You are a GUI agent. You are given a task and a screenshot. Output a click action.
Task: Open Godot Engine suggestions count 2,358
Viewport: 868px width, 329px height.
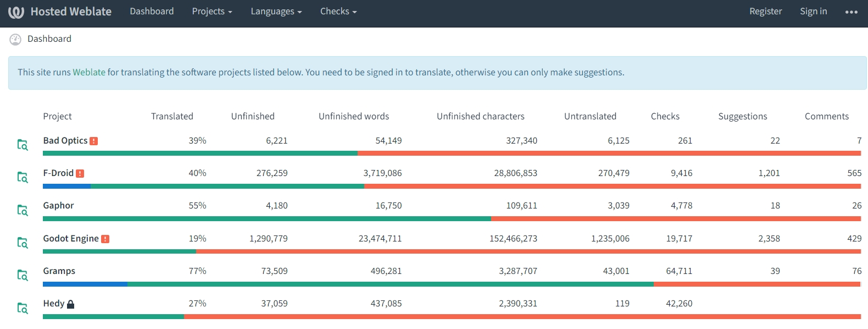click(x=769, y=238)
